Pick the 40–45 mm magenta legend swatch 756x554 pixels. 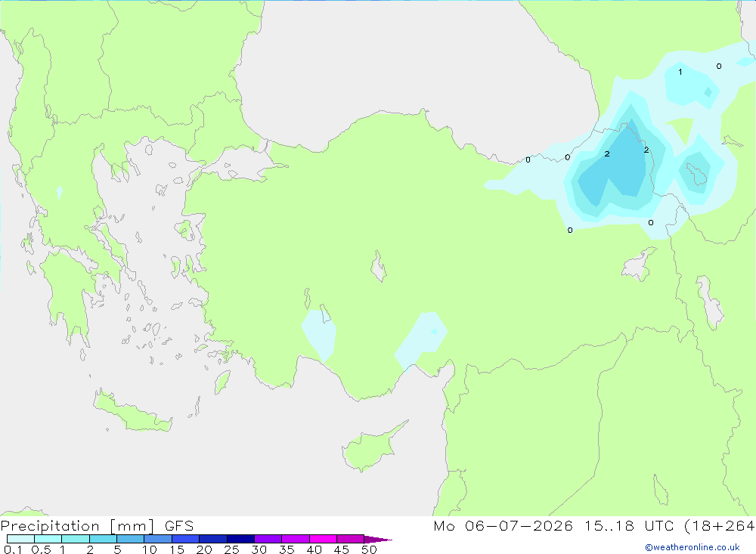coord(323,539)
